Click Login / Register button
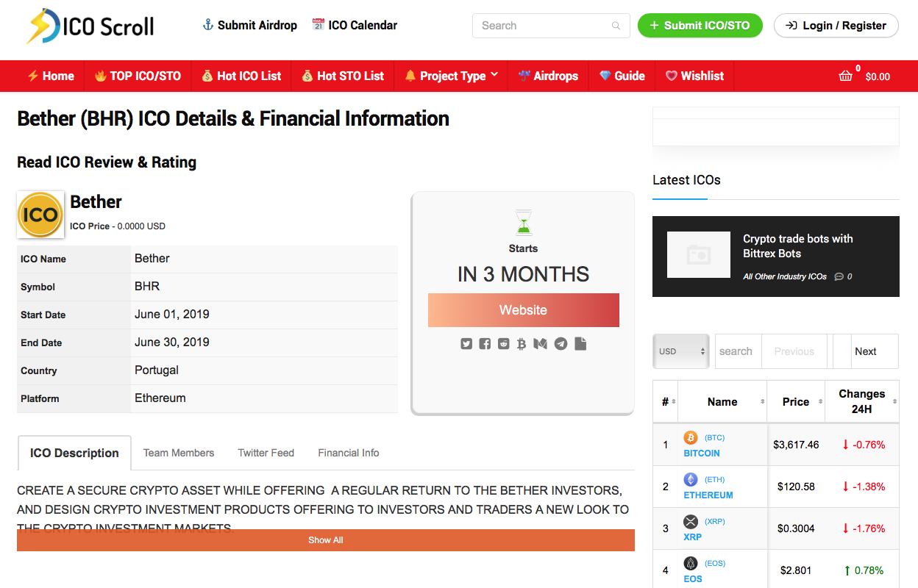918x588 pixels. (836, 26)
